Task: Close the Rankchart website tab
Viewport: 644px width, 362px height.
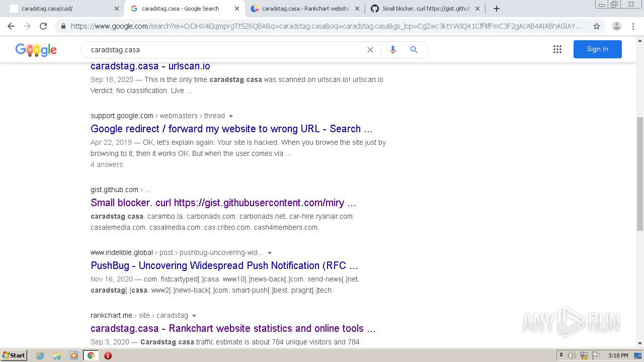Action: pos(357,9)
